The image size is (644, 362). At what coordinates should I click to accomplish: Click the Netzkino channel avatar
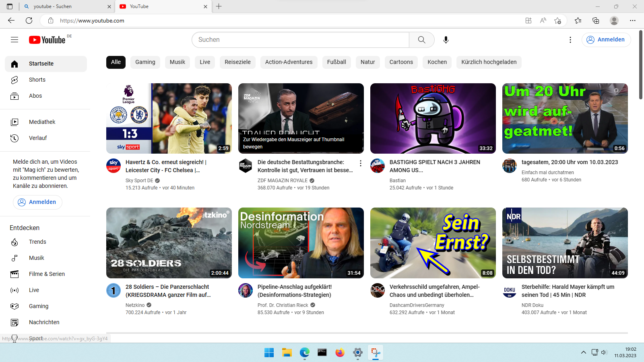[x=114, y=290]
